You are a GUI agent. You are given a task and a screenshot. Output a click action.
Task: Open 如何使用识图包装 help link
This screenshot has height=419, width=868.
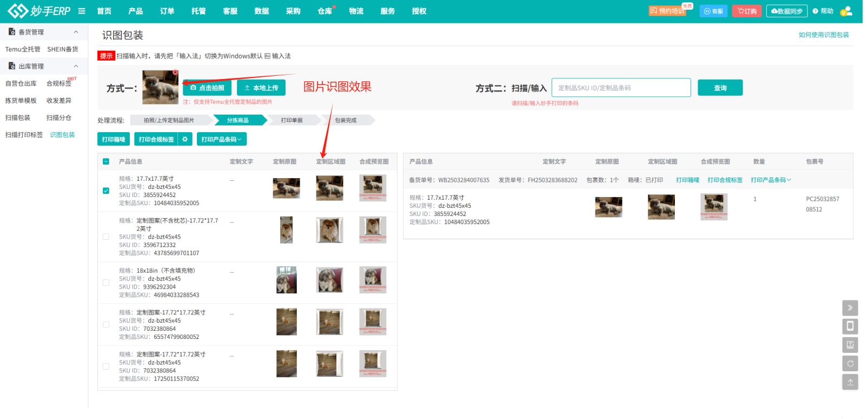824,35
